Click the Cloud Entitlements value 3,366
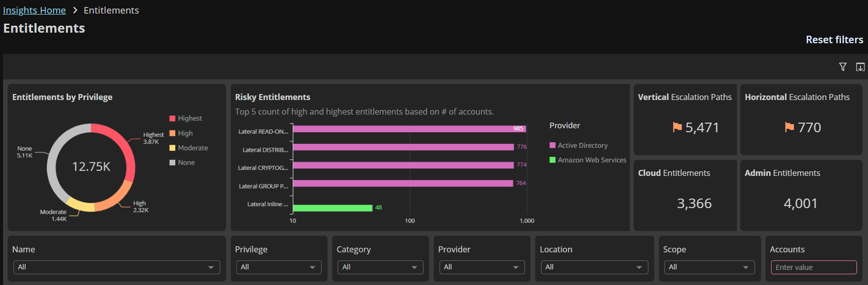The height and width of the screenshot is (285, 868). (x=694, y=204)
